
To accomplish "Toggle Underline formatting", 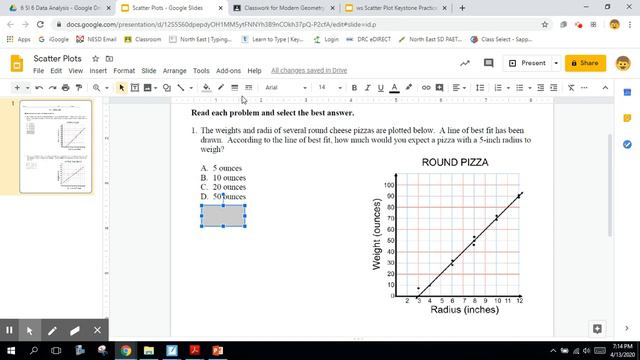I will [380, 88].
